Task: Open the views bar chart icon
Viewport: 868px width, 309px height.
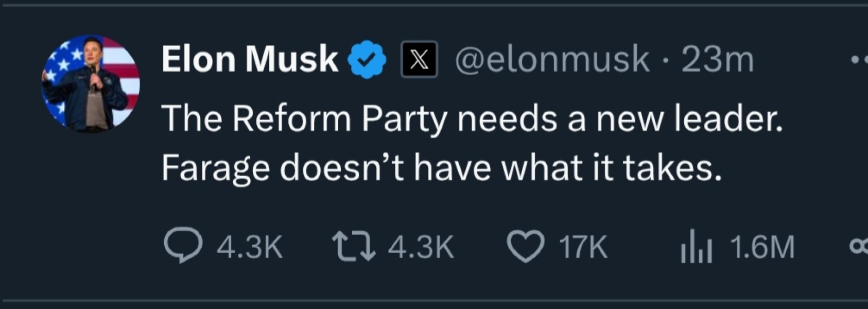Action: point(696,247)
